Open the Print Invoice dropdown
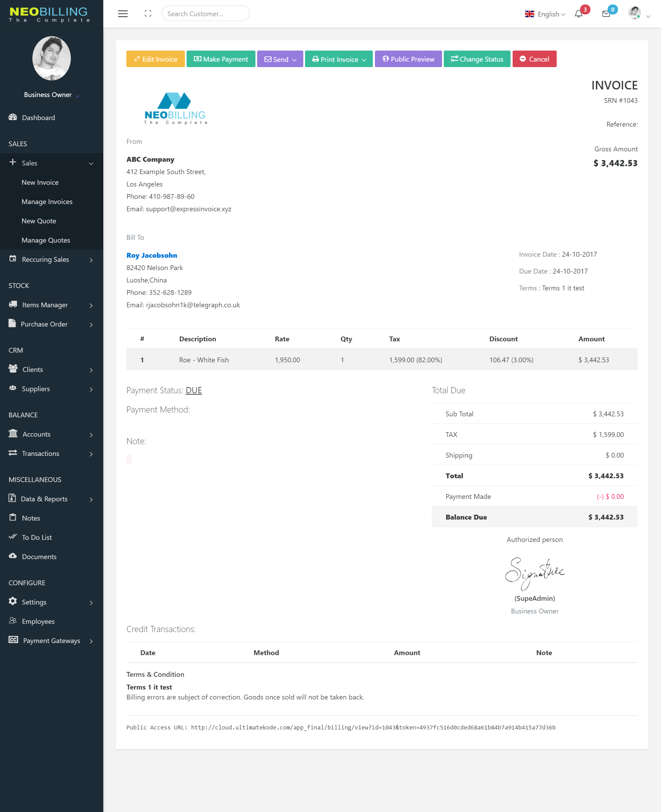 338,59
